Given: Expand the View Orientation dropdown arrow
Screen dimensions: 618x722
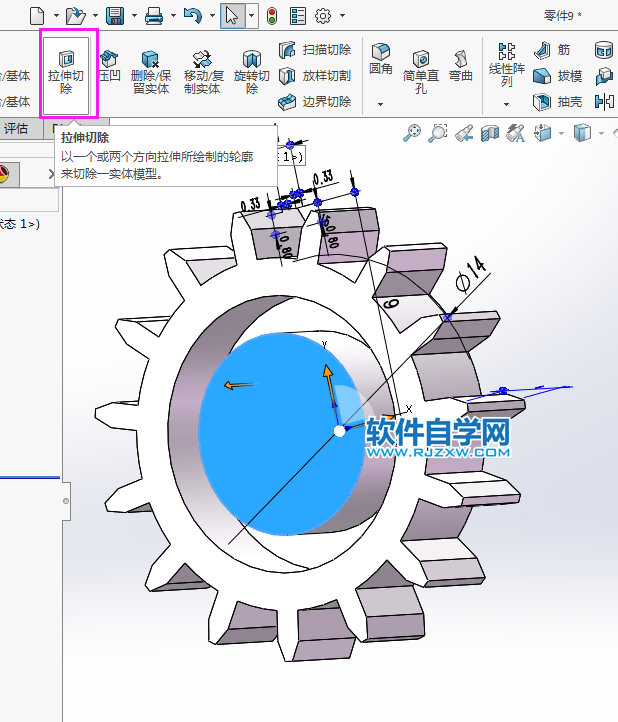Looking at the screenshot, I should pos(561,134).
